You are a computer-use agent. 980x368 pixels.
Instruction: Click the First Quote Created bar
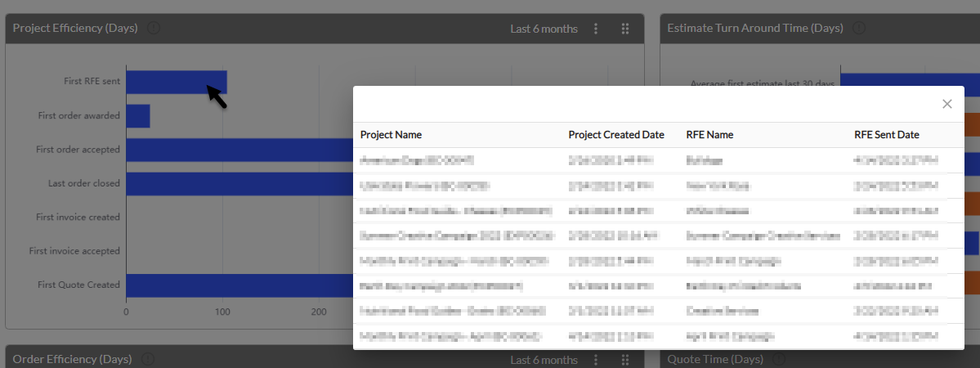(239, 285)
